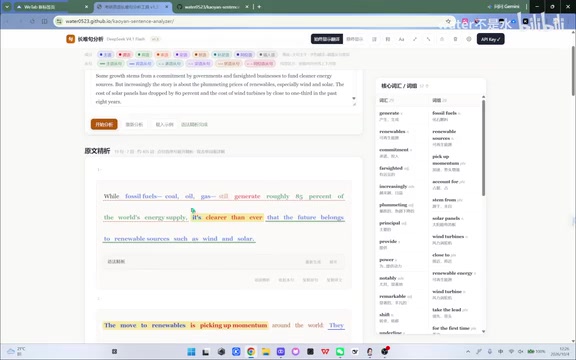The image size is (576, 360).
Task: Open the settings gear icon in header
Action: 469,39
